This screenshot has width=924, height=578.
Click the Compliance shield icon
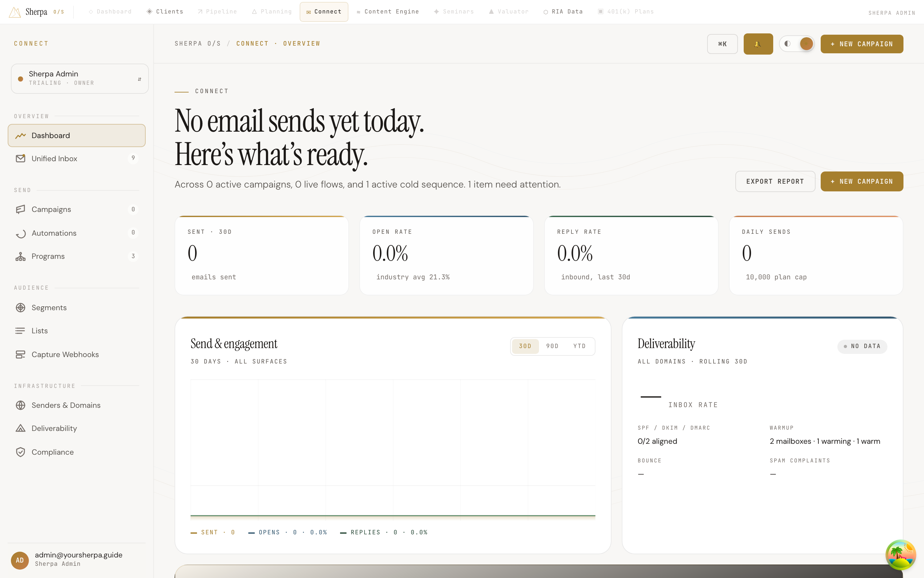pos(21,452)
